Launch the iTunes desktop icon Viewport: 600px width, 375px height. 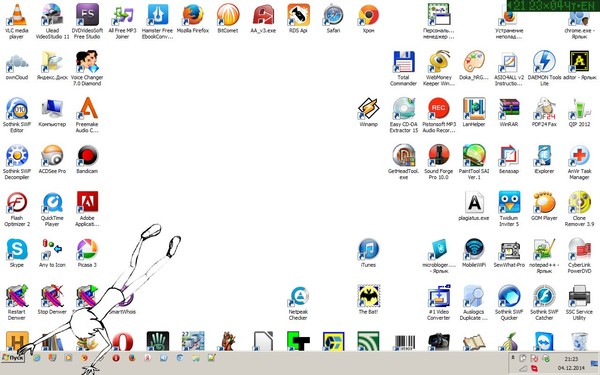coord(368,253)
